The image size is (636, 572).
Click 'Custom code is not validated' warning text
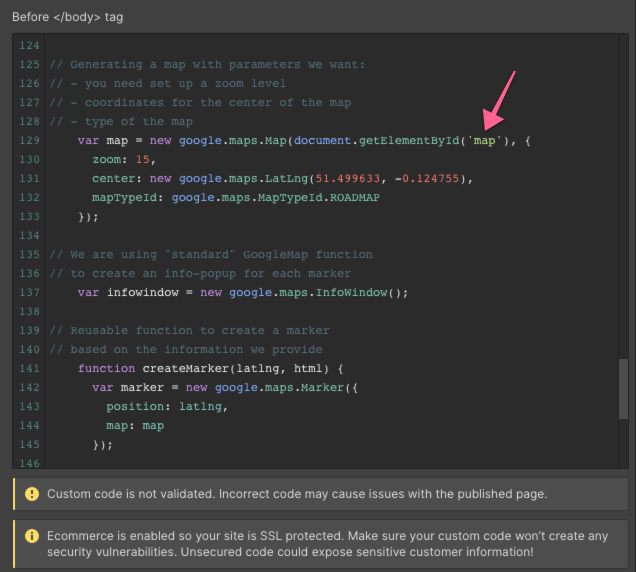coord(297,494)
